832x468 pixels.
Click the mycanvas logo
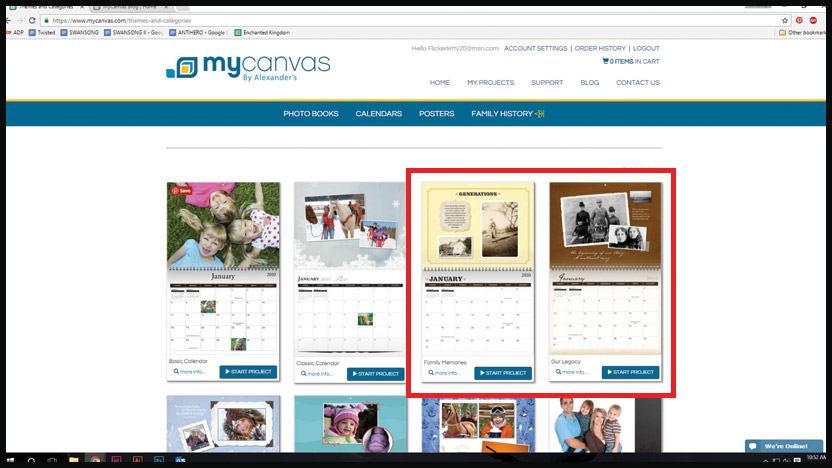coord(248,67)
